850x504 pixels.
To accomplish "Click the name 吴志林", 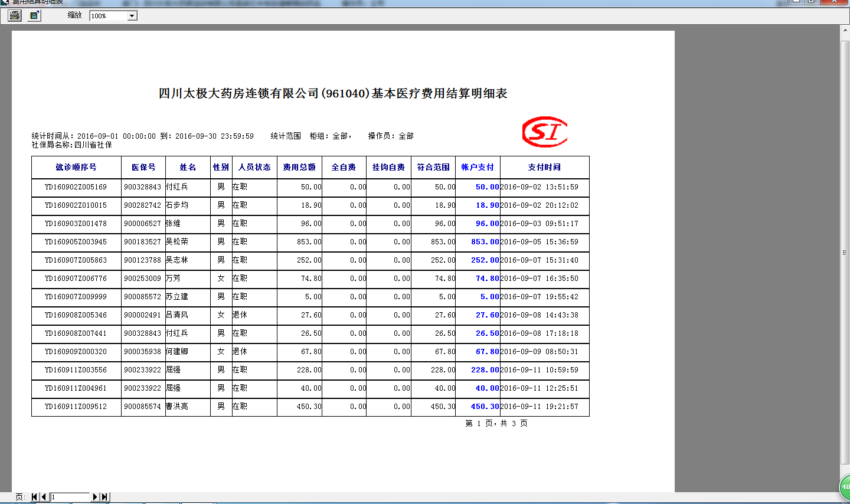I will (x=177, y=260).
